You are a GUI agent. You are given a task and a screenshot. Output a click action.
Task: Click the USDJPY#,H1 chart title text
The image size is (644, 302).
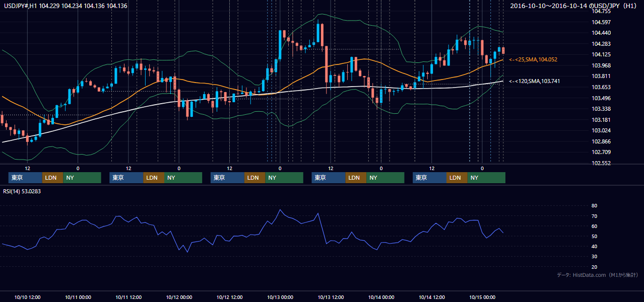click(66, 6)
